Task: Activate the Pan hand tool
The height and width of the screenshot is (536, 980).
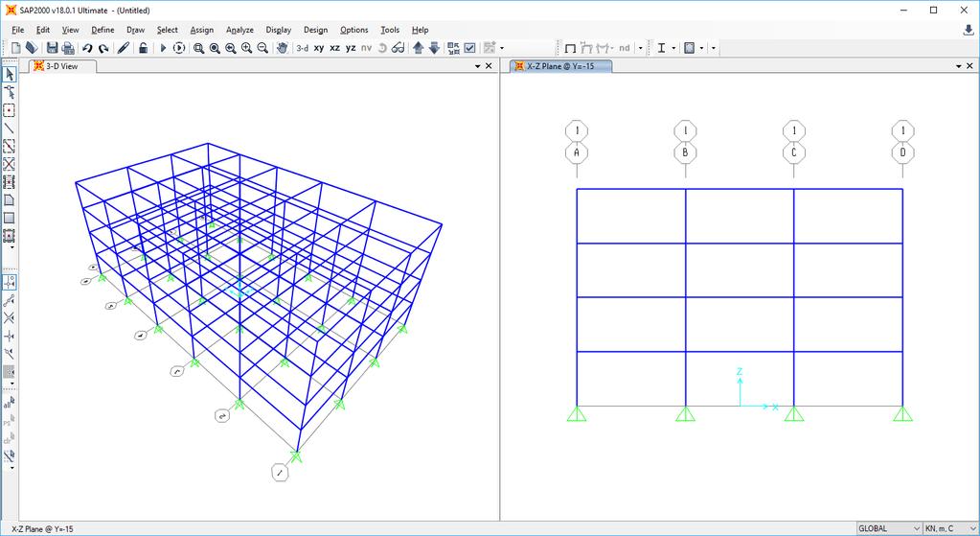Action: coord(283,48)
